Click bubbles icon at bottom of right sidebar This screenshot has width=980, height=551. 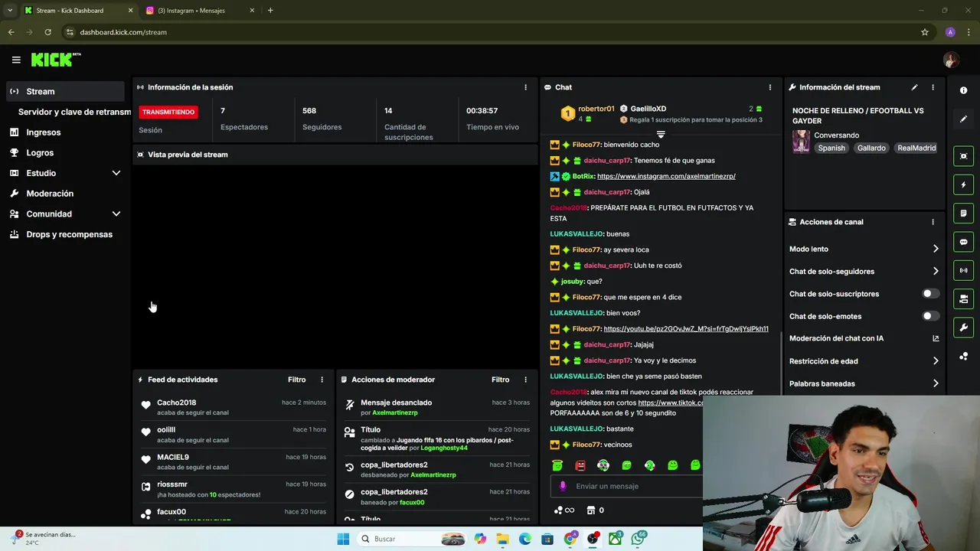[963, 357]
